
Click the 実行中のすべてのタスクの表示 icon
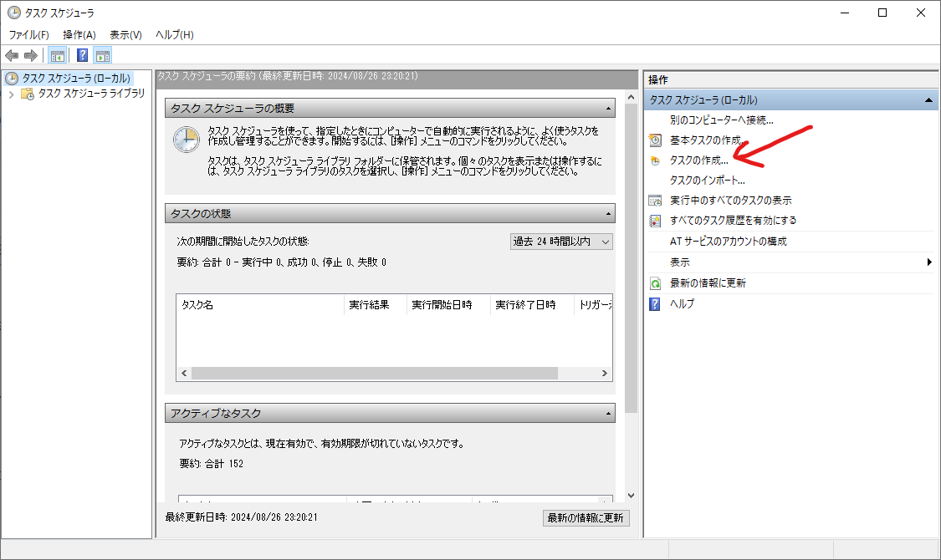(x=655, y=200)
